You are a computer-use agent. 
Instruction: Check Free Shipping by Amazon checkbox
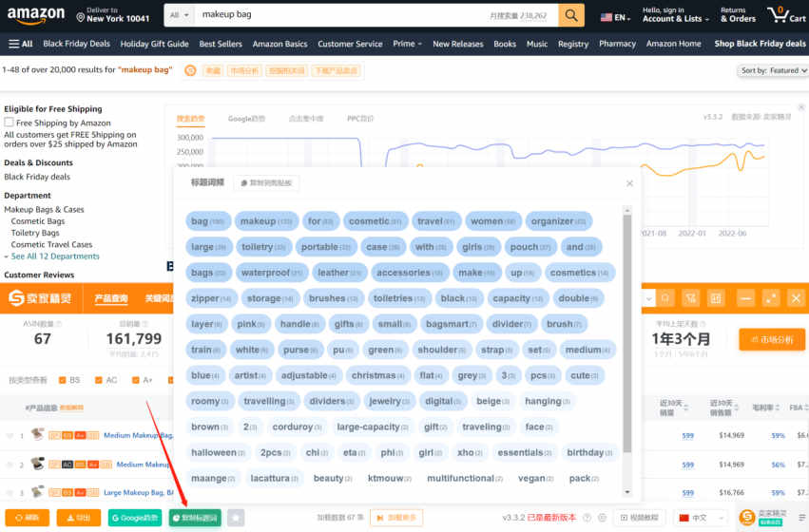tap(9, 123)
